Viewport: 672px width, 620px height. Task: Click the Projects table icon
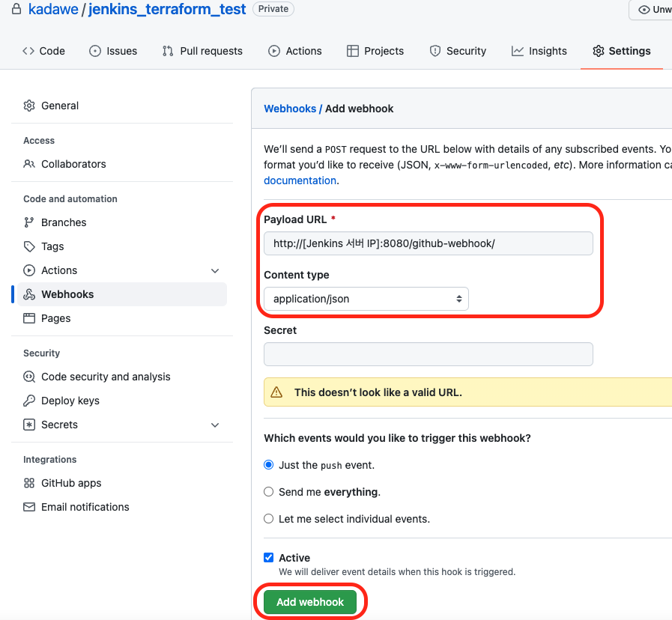pos(353,51)
